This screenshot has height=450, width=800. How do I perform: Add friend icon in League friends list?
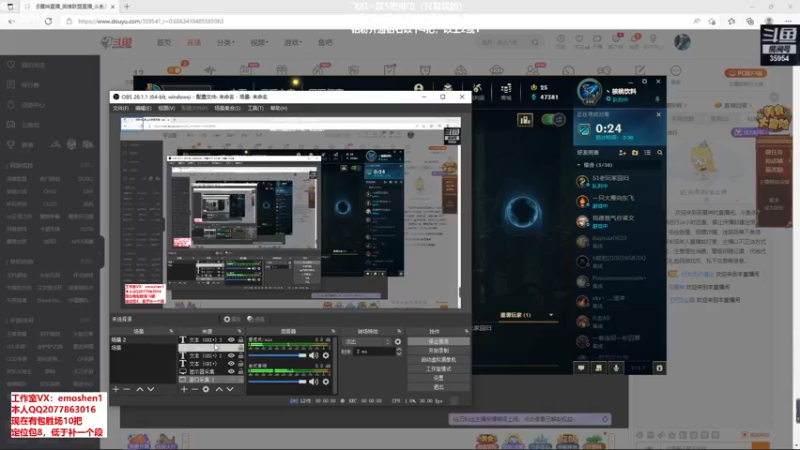click(622, 153)
